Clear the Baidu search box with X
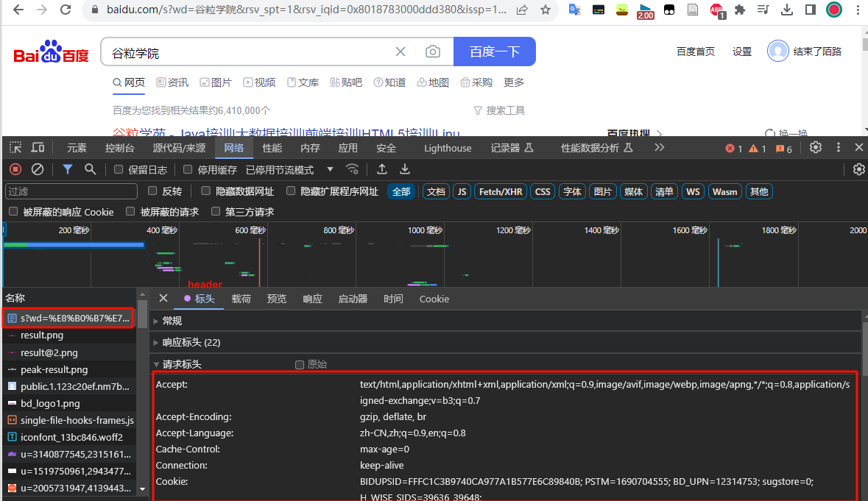This screenshot has width=868, height=501. [401, 51]
